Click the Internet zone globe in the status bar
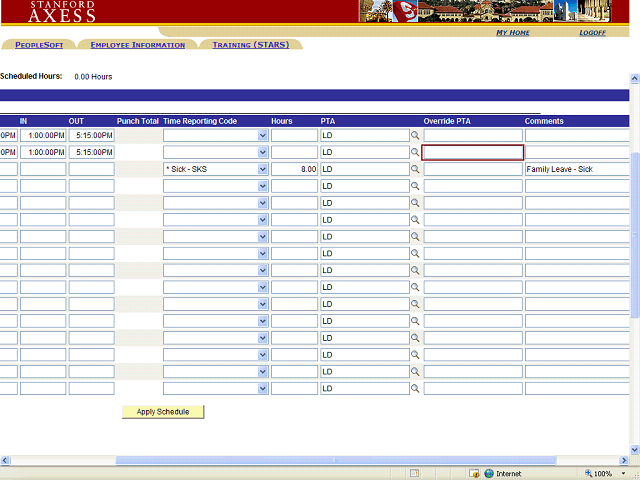 (489, 473)
